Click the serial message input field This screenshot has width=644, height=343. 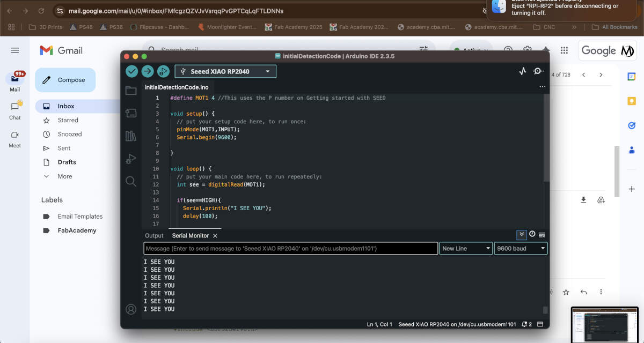click(x=291, y=249)
